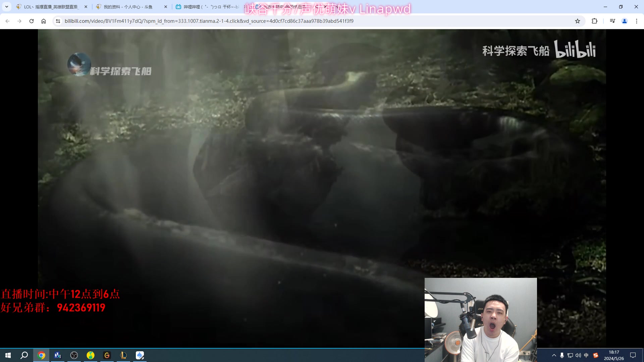Bookmark this page with the star icon

(x=578, y=21)
